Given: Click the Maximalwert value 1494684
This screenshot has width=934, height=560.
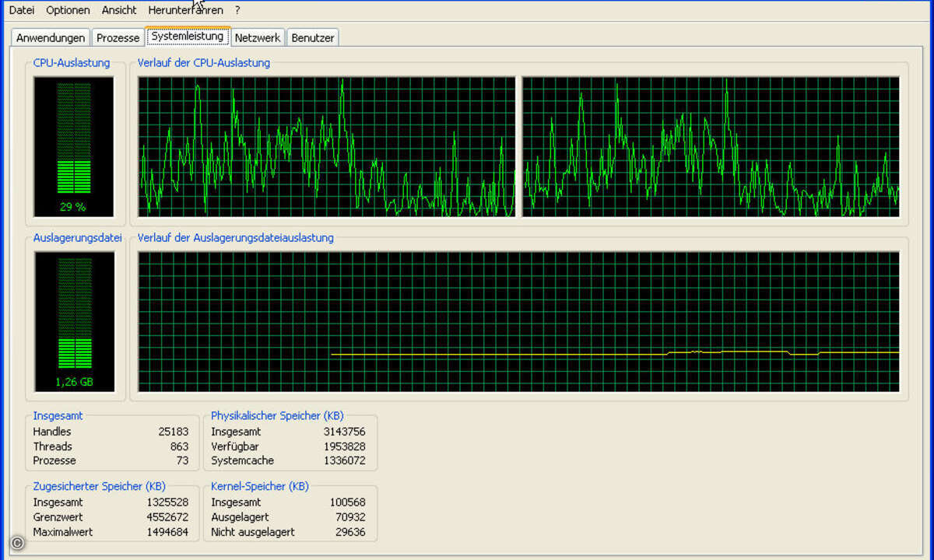Looking at the screenshot, I should coord(167,532).
